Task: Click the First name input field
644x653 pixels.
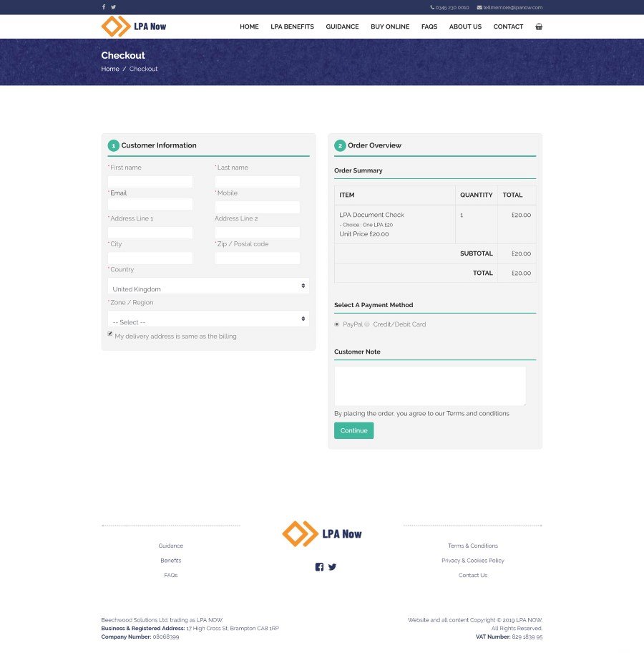Action: 150,182
